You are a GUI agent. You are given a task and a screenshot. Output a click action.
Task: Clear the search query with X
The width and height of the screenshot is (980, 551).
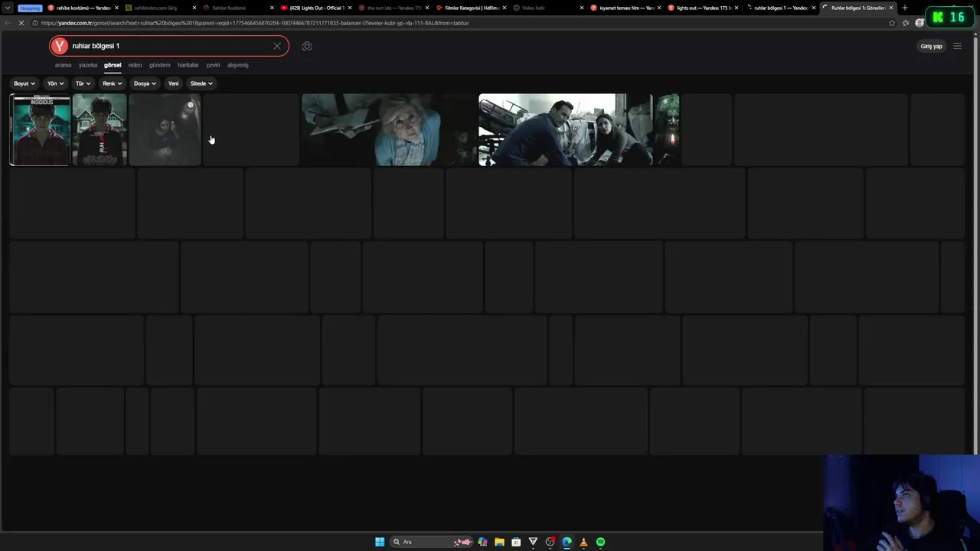coord(277,46)
